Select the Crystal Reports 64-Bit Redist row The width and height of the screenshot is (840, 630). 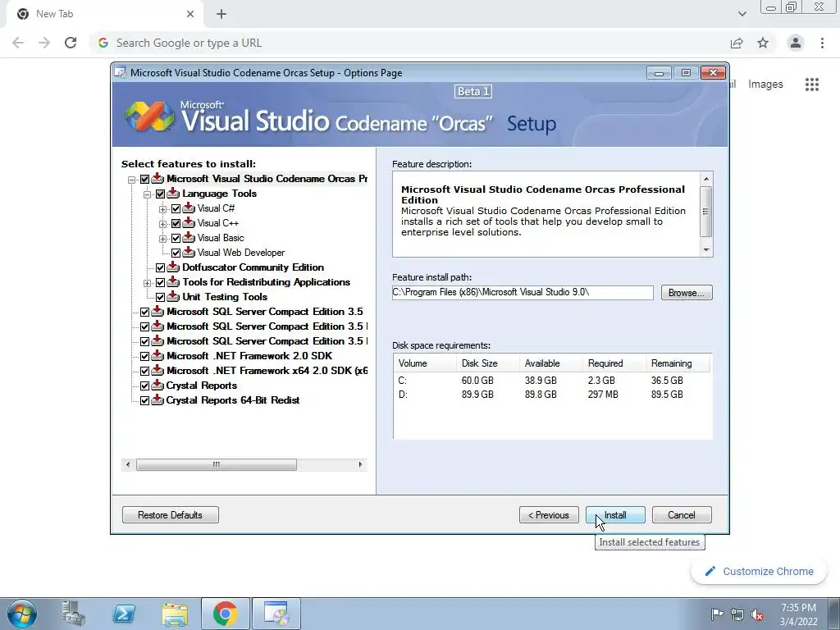232,400
